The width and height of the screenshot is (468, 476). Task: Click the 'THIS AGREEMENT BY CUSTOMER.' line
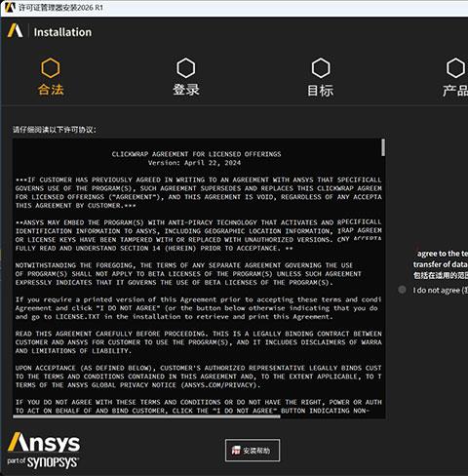75,206
